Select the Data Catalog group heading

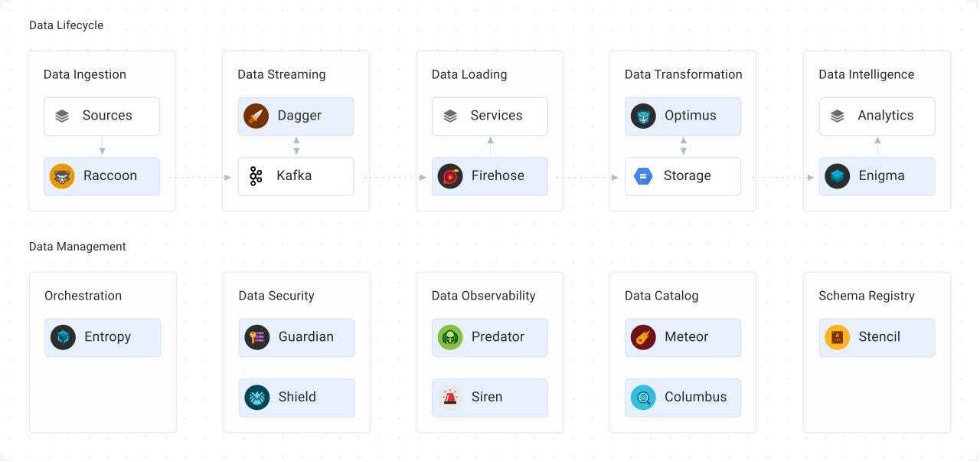pyautogui.click(x=661, y=296)
